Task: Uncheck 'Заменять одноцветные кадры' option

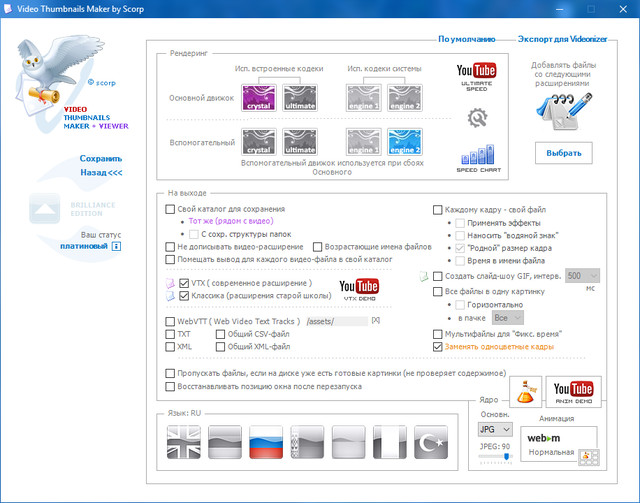Action: (438, 347)
